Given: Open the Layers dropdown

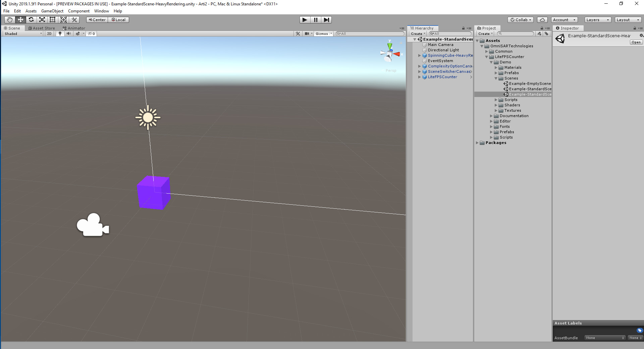Looking at the screenshot, I should point(597,20).
